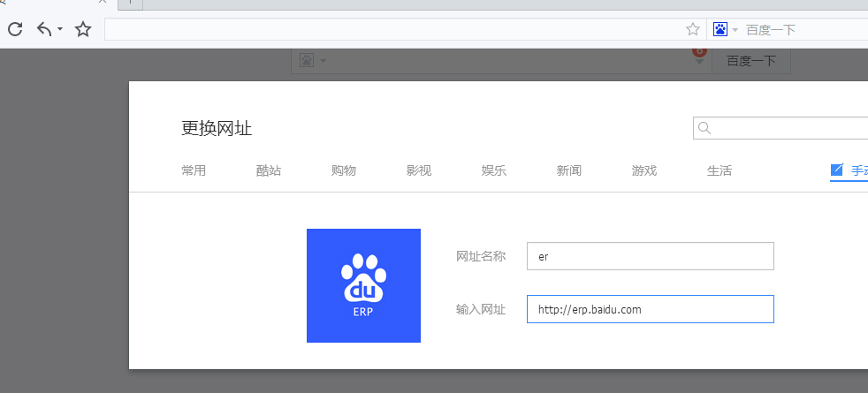Click the dialog search magnifier icon

(704, 128)
